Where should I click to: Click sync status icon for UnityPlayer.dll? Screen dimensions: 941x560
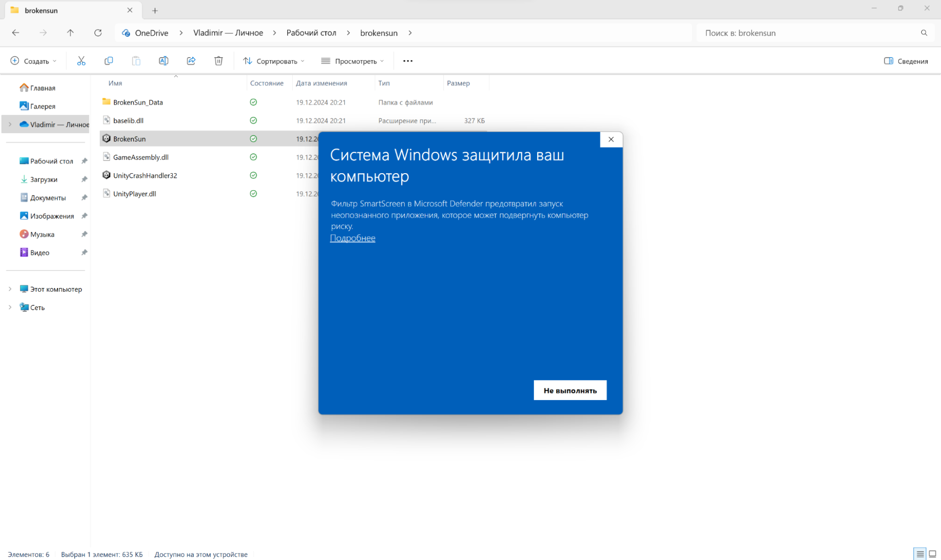pyautogui.click(x=253, y=193)
